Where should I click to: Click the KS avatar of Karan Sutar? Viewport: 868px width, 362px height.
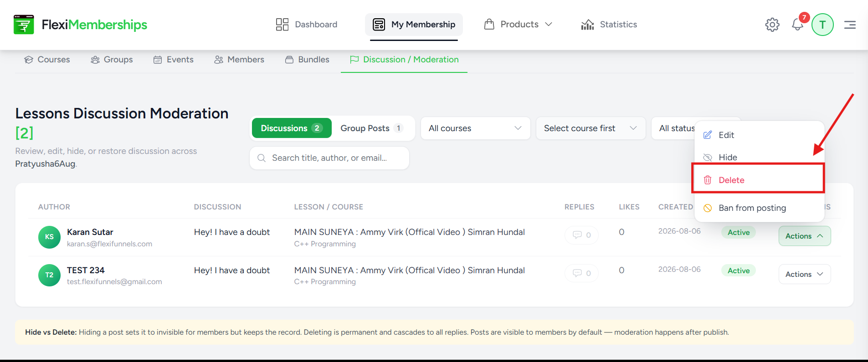(x=49, y=237)
